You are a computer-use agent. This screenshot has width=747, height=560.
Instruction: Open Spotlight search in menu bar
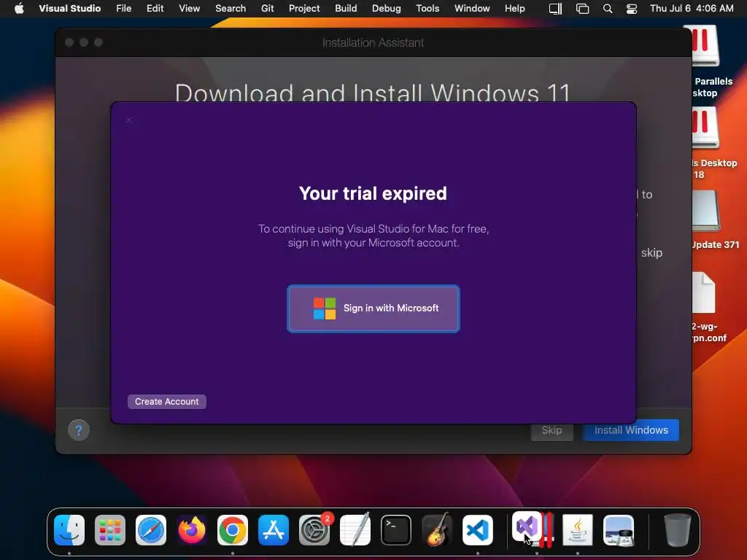608,8
